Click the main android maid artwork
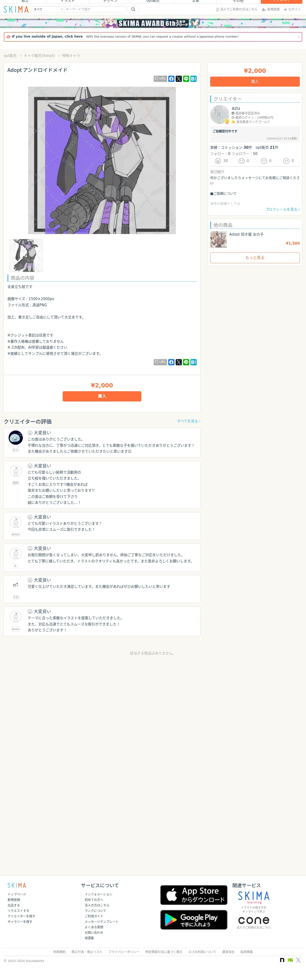The height and width of the screenshot is (980, 306). pyautogui.click(x=102, y=160)
